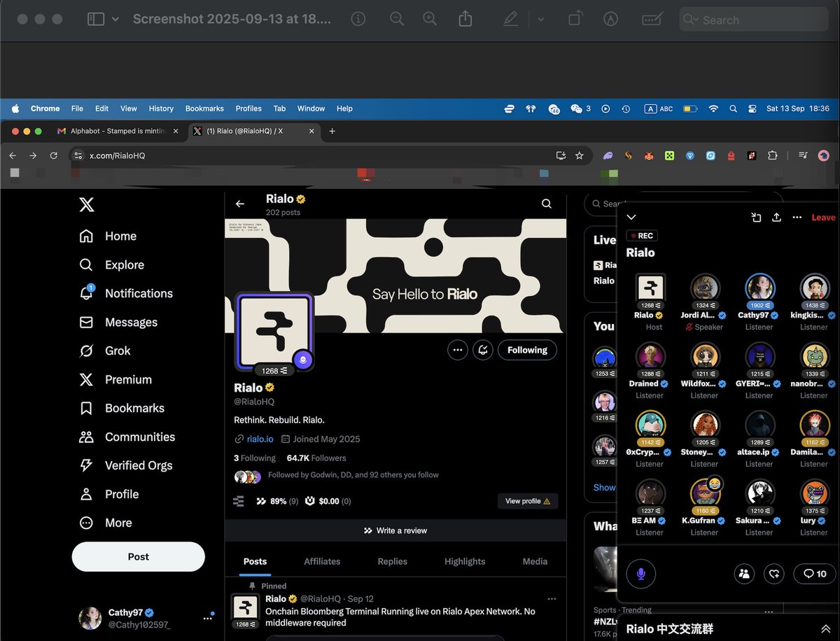The height and width of the screenshot is (641, 840).
Task: Open Control Center in menu bar
Action: [752, 108]
